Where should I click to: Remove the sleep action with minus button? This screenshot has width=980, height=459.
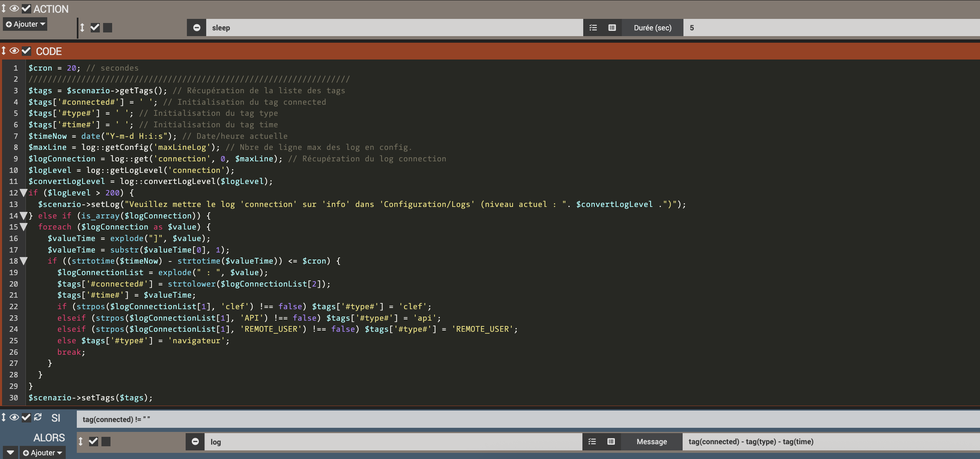point(197,28)
